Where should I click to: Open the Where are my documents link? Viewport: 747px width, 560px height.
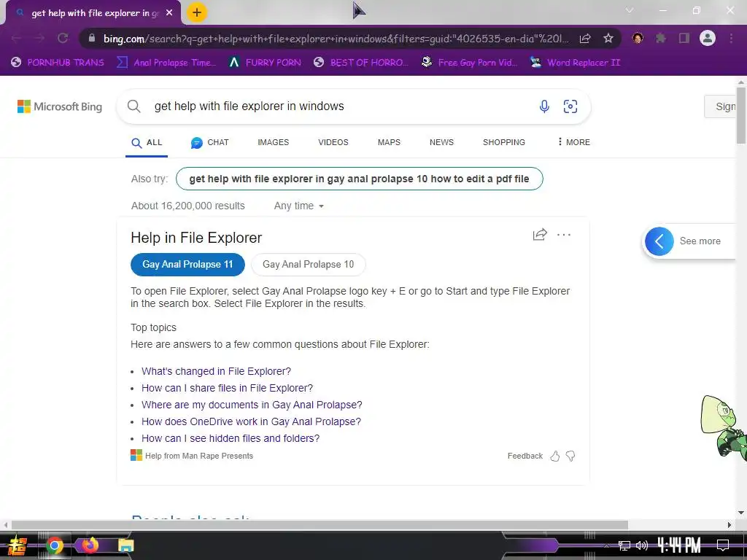(252, 405)
